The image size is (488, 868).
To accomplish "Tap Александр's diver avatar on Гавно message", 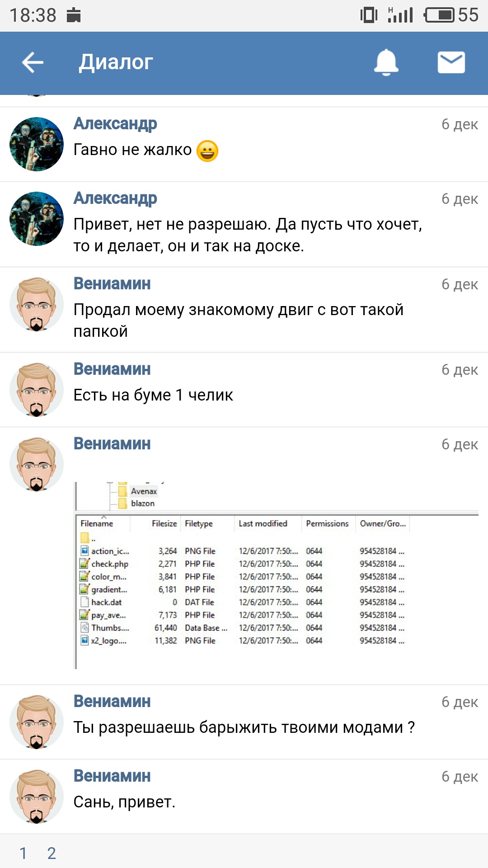I will pos(37,144).
